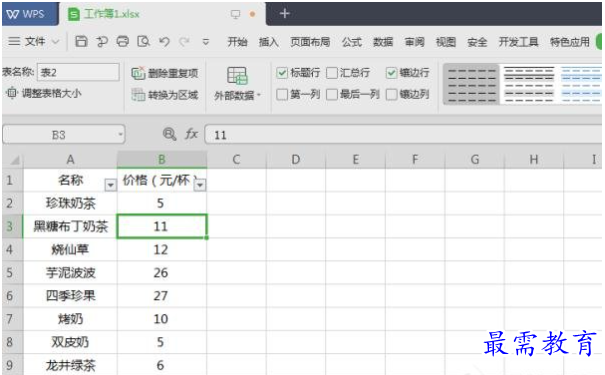This screenshot has width=605, height=375.
Task: Switch to the 开发工具 tab
Action: pos(518,42)
